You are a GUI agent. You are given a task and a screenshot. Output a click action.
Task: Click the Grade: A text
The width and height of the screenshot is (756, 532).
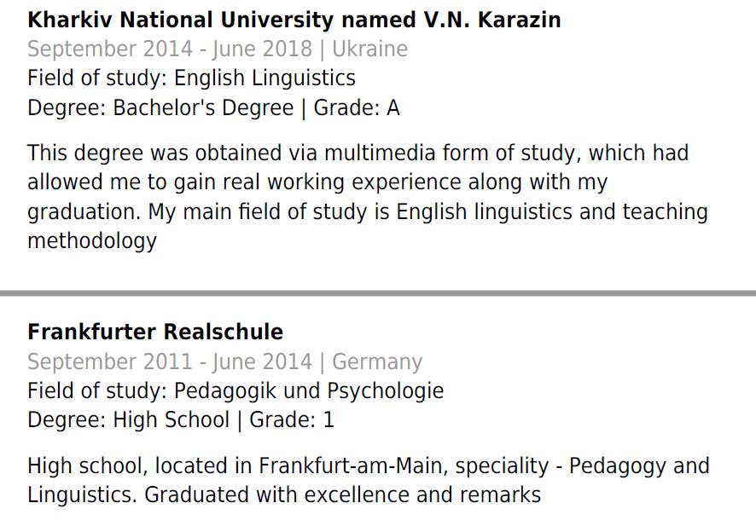tap(357, 107)
